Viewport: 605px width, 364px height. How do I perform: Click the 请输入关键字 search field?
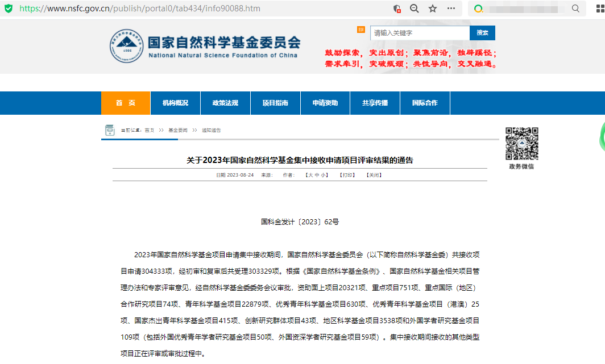point(420,33)
